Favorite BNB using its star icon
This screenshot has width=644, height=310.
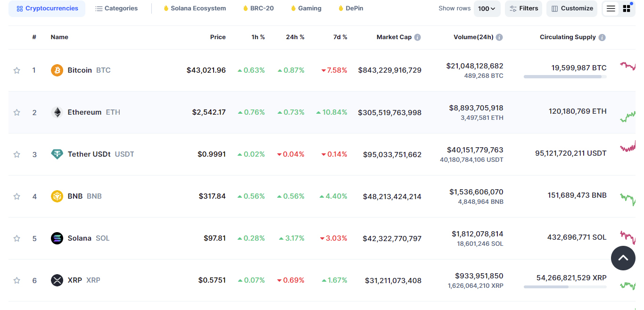pos(17,196)
